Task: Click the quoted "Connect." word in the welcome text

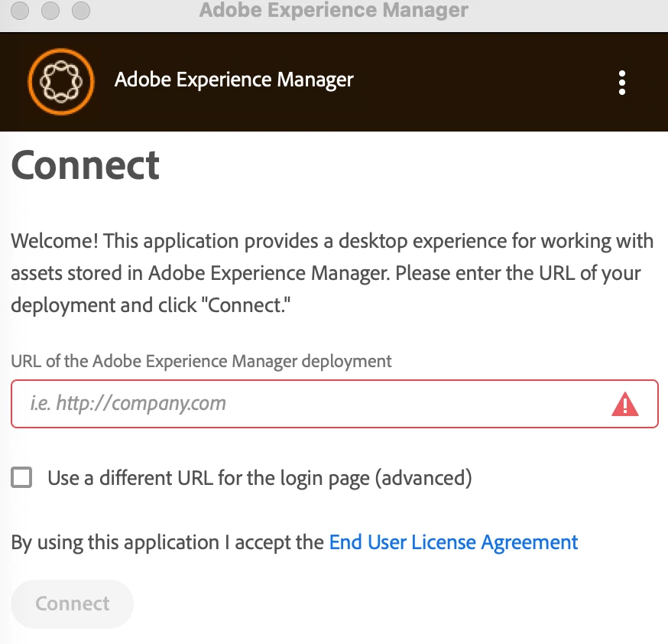Action: 250,304
